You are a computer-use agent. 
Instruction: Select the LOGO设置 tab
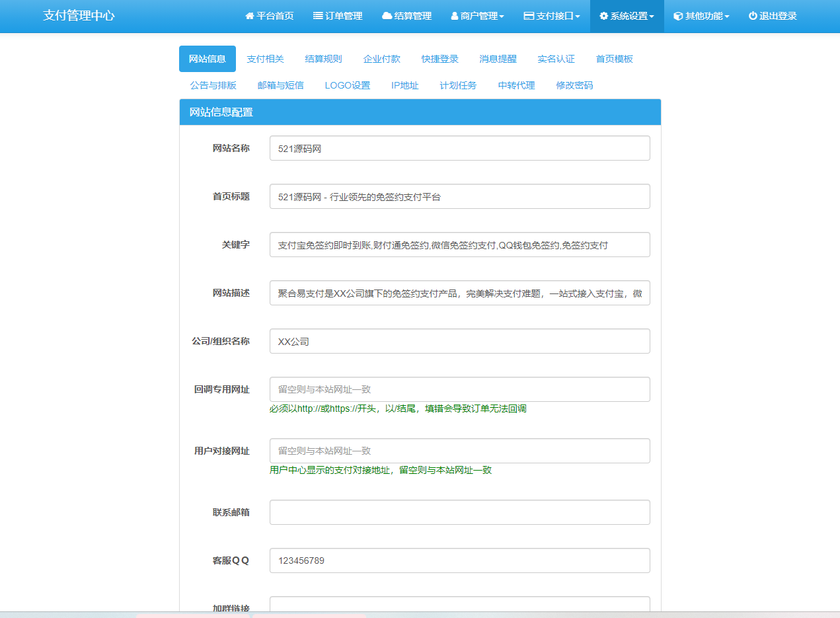coord(347,85)
